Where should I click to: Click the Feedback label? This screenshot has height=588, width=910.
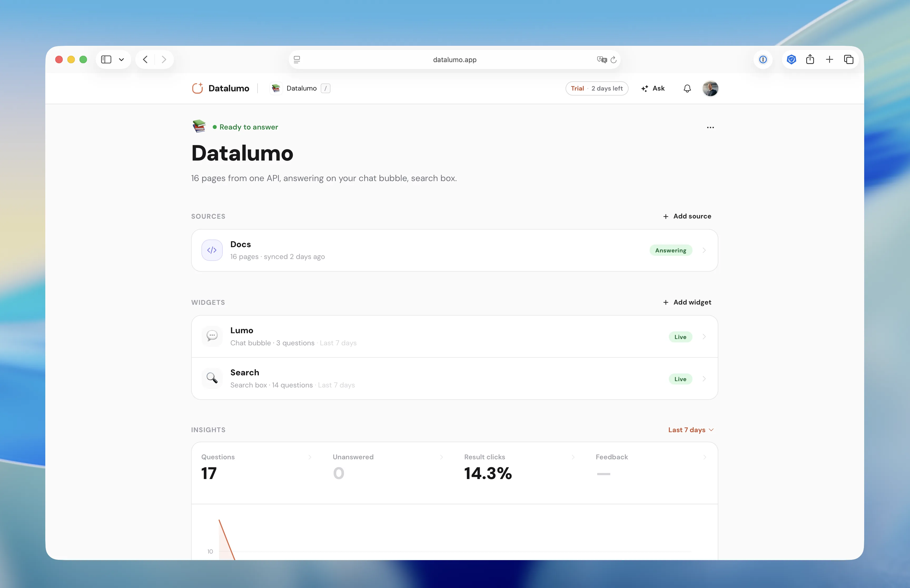[x=612, y=457]
